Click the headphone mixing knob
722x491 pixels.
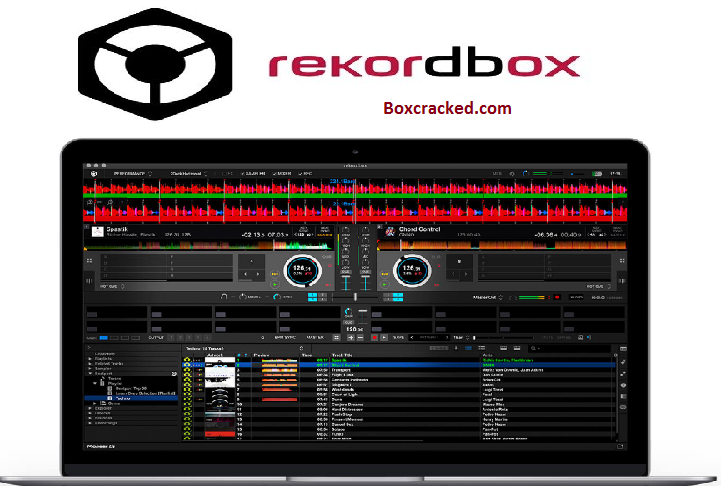coord(242,297)
